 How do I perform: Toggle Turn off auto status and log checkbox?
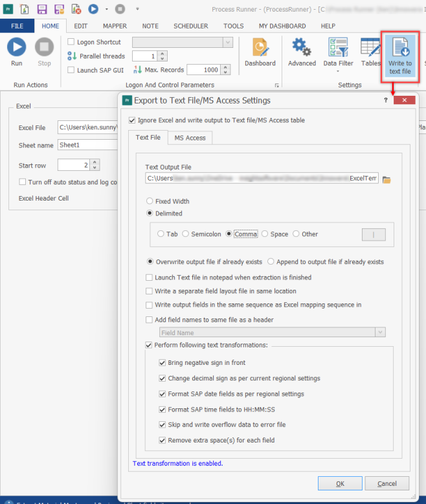tap(22, 182)
